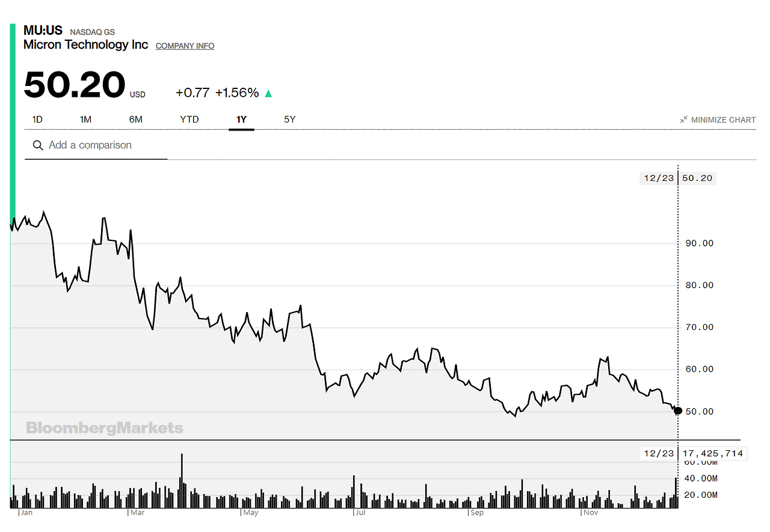Click the 20.00M volume axis label
This screenshot has height=532, width=770.
tap(701, 495)
